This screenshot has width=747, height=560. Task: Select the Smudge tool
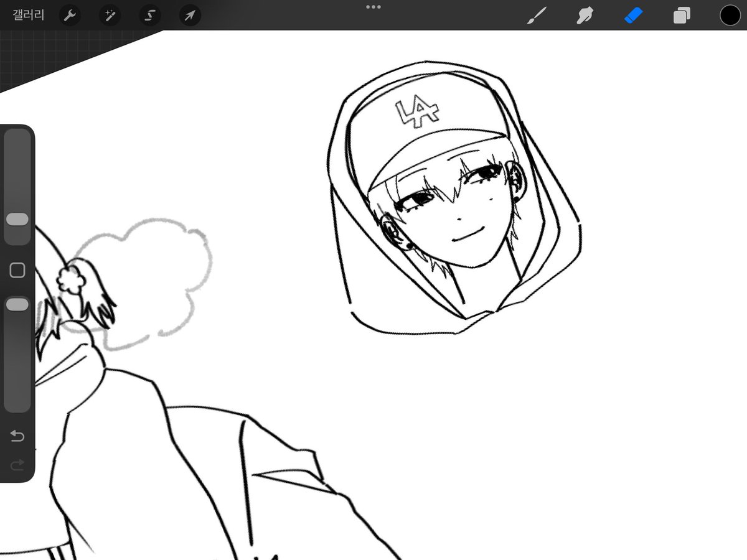click(x=584, y=16)
